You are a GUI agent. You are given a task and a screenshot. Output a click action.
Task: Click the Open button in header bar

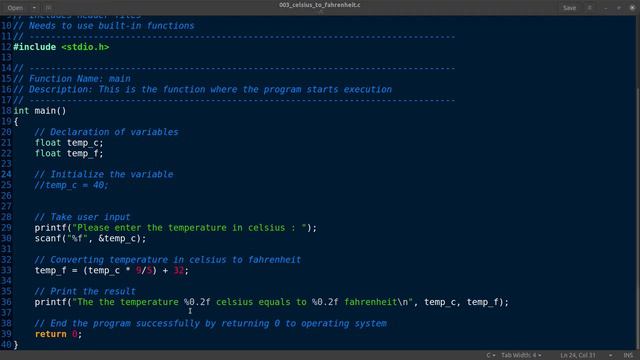15,8
